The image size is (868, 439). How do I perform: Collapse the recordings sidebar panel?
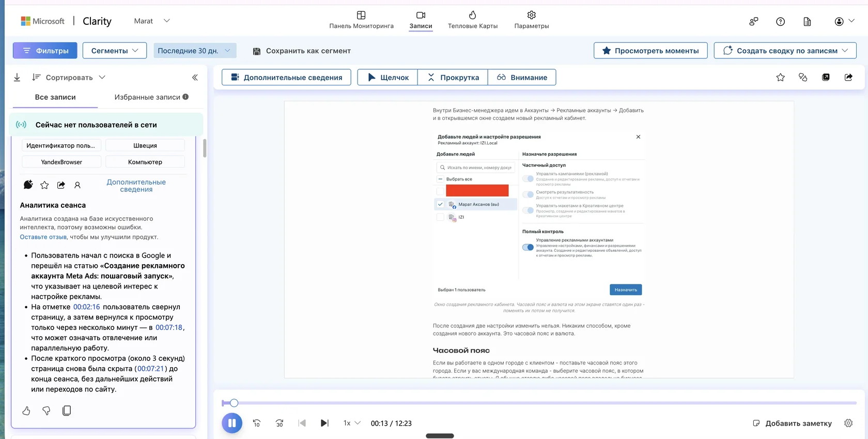pyautogui.click(x=195, y=78)
